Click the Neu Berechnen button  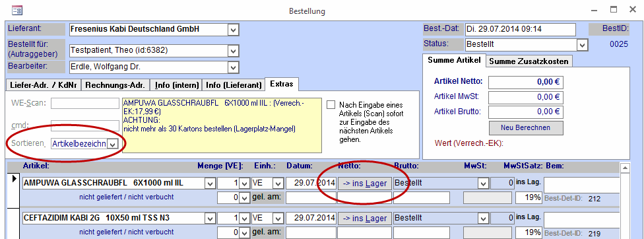526,127
